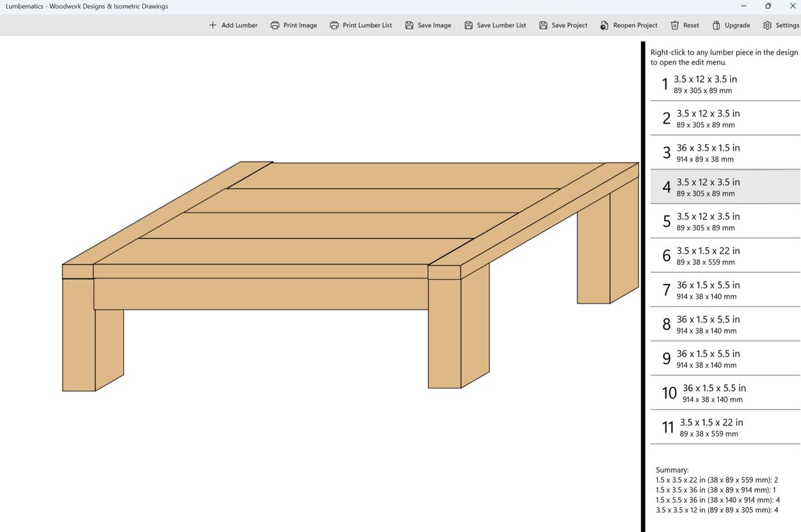Click the Save Lumber List label
The width and height of the screenshot is (801, 532).
[501, 25]
